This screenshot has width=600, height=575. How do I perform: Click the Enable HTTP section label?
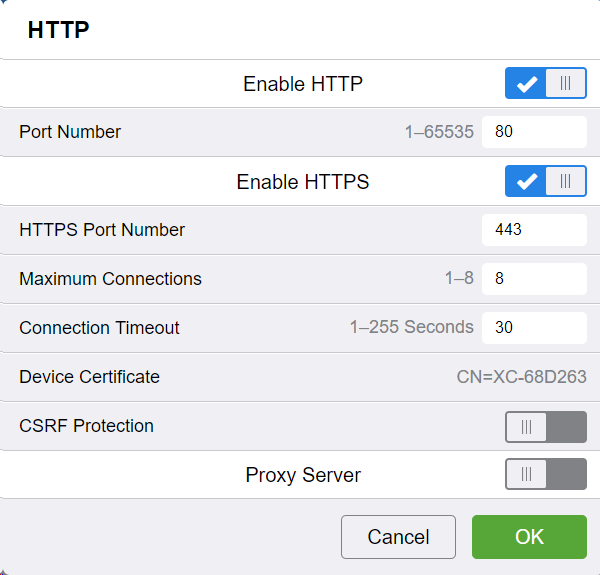302,84
